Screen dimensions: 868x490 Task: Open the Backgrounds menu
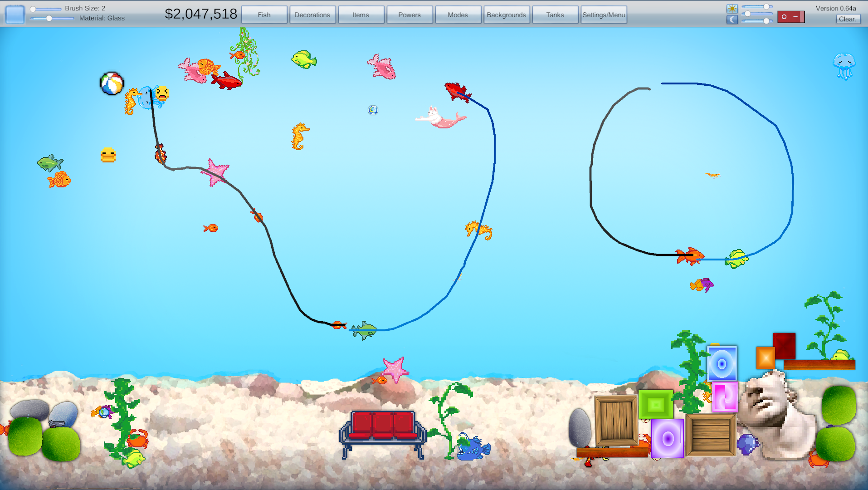click(507, 15)
